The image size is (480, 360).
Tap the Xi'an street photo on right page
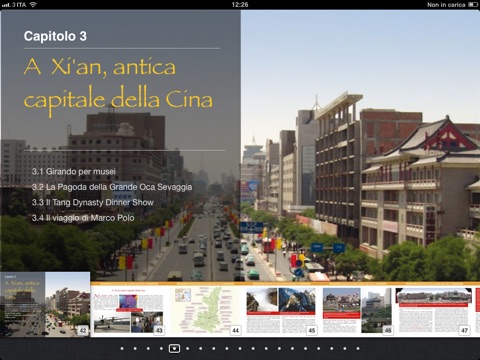360,145
